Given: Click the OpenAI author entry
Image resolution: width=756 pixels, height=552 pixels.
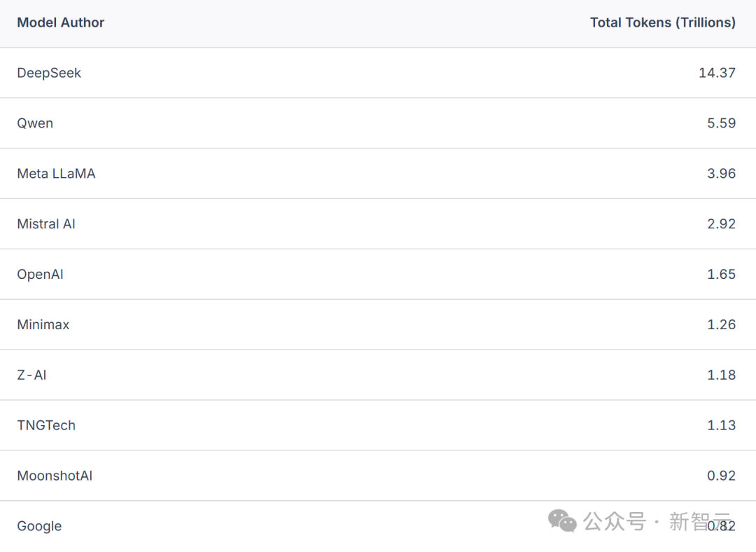Looking at the screenshot, I should point(40,275).
